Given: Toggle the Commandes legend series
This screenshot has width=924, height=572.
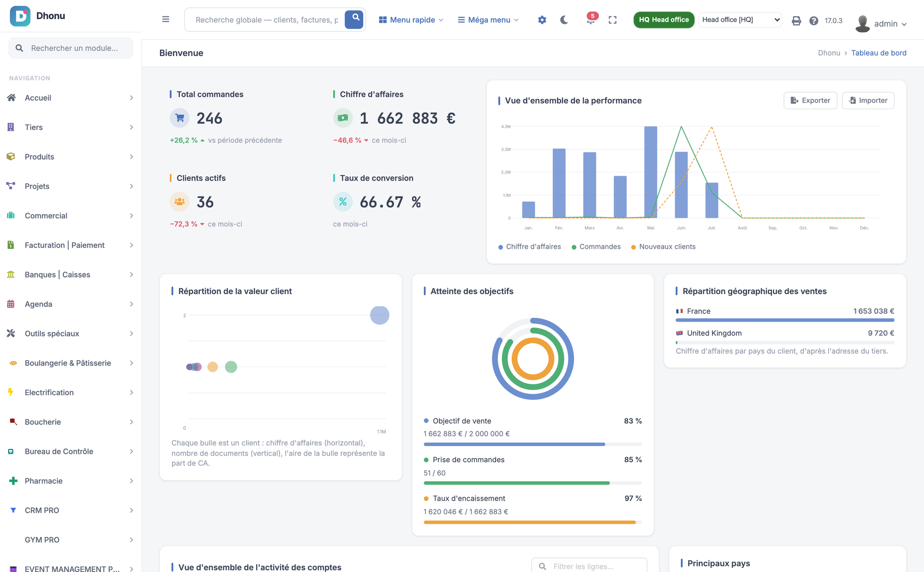Looking at the screenshot, I should 596,247.
